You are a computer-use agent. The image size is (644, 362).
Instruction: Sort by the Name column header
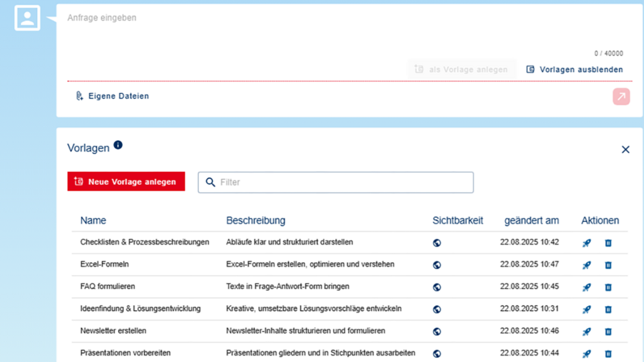click(x=93, y=221)
